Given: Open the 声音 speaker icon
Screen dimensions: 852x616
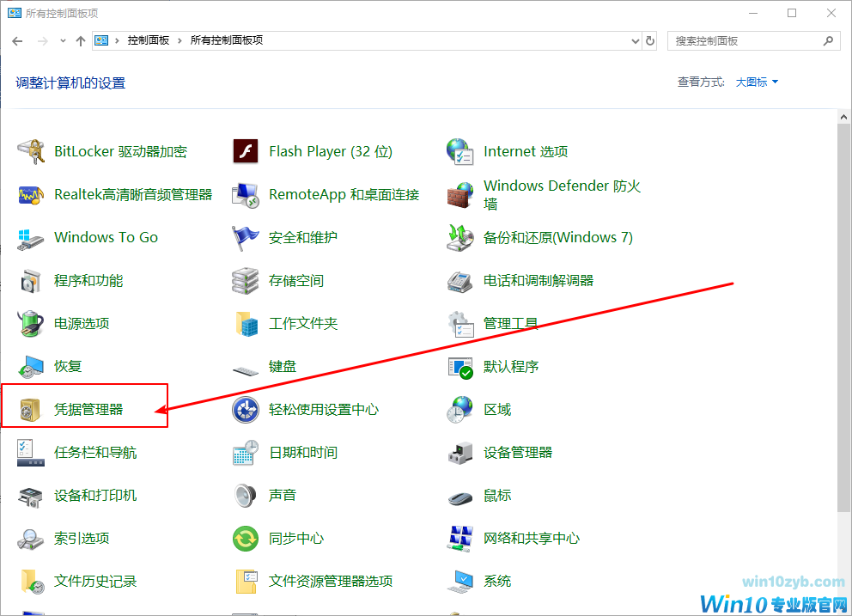Looking at the screenshot, I should click(x=246, y=496).
